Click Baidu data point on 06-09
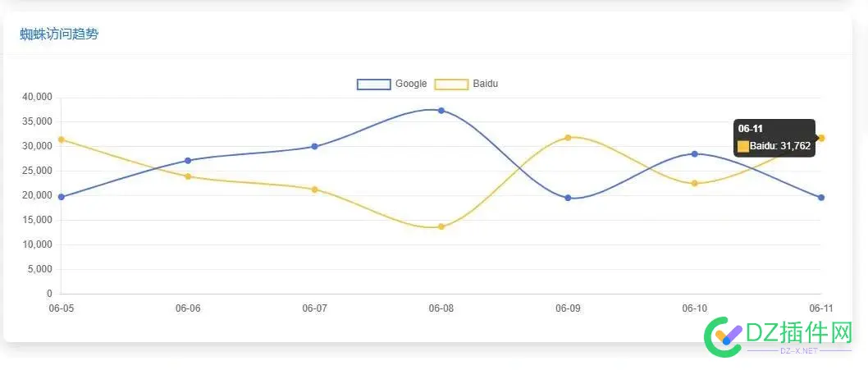868x370 pixels. point(568,138)
